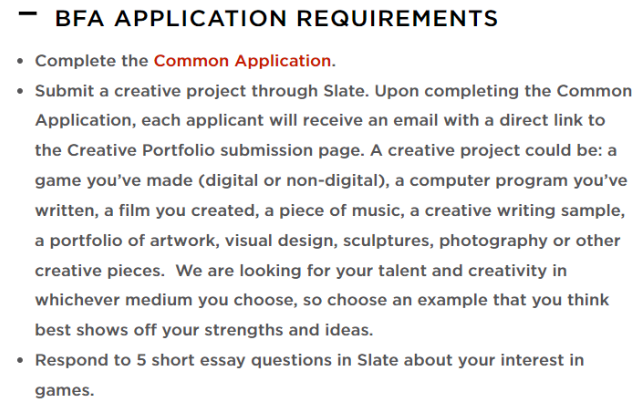Screen dimensions: 640x412
Task: Click the bullet before 'Submit a creative project'
Action: pyautogui.click(x=20, y=91)
